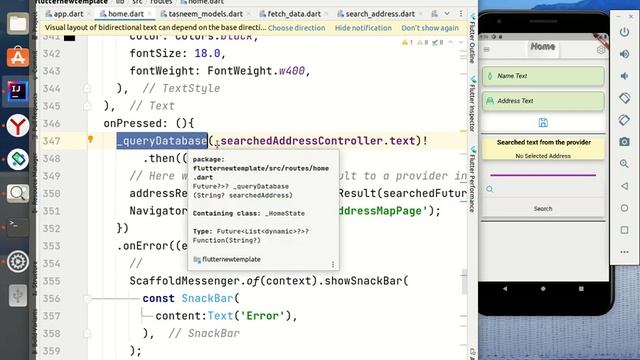Click the editor vertical scrollbar
This screenshot has height=360, width=640.
(464, 282)
